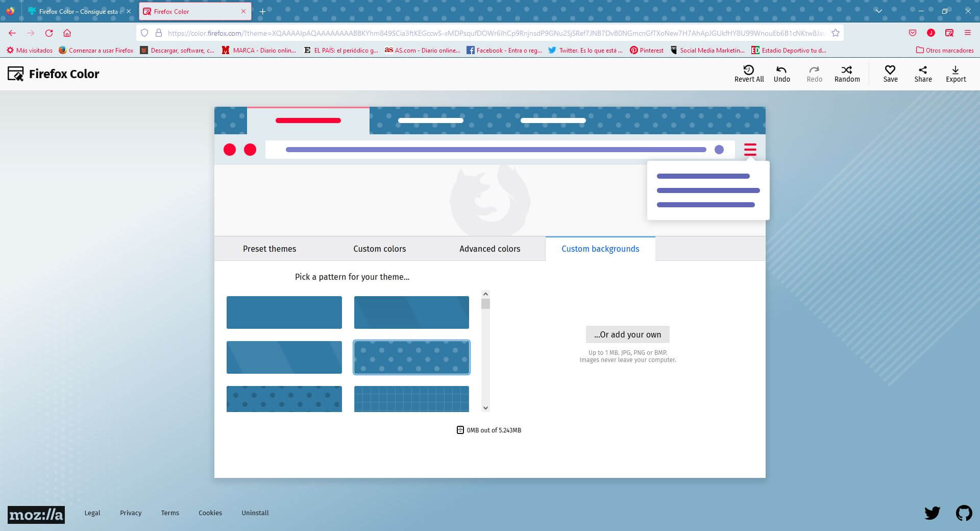
Task: Click '...Or add your own' button
Action: 627,334
